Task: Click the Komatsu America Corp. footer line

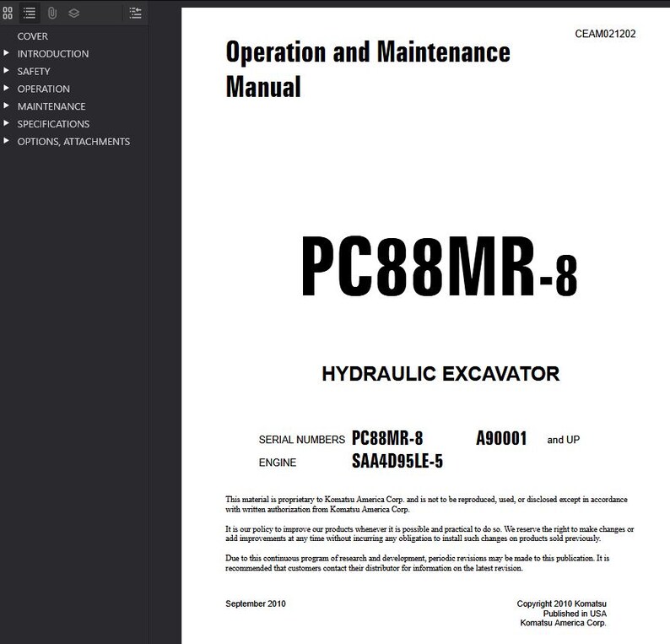Action: click(x=563, y=623)
